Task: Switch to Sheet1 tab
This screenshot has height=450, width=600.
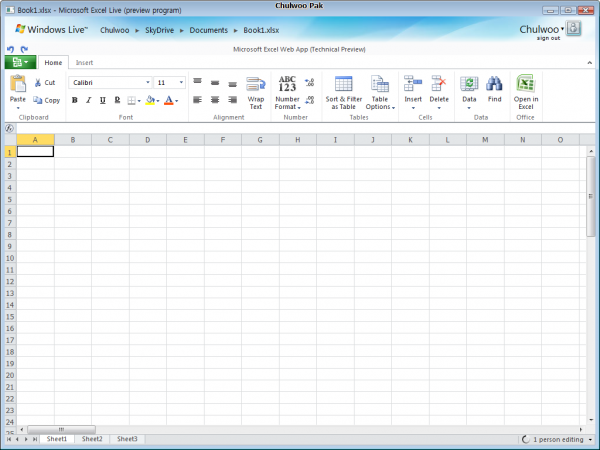Action: 57,439
